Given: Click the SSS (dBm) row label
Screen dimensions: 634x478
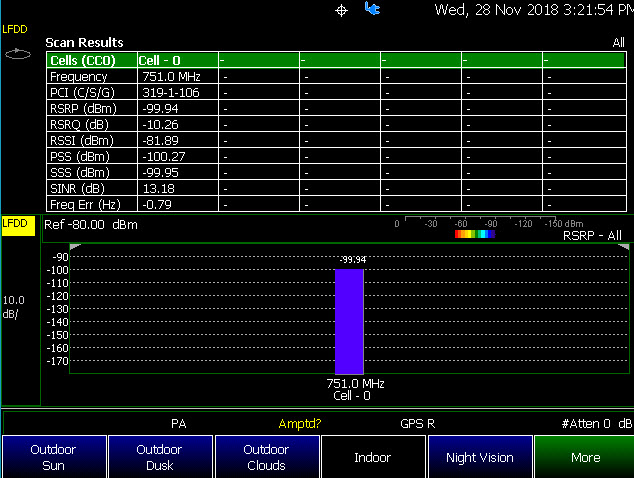Looking at the screenshot, I should click(80, 173).
